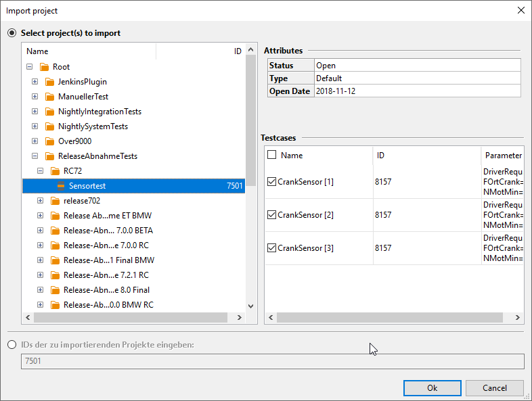Expand the Over9000 node

[35, 141]
